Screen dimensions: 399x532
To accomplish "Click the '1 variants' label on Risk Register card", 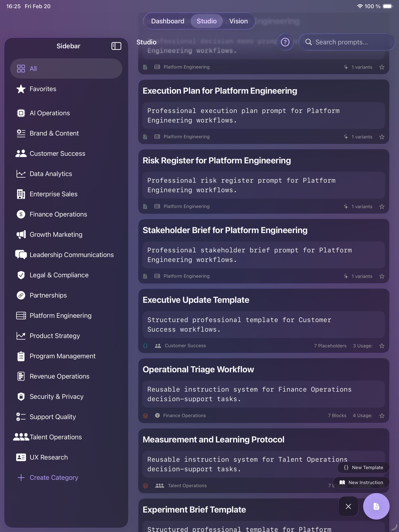I will pyautogui.click(x=362, y=207).
